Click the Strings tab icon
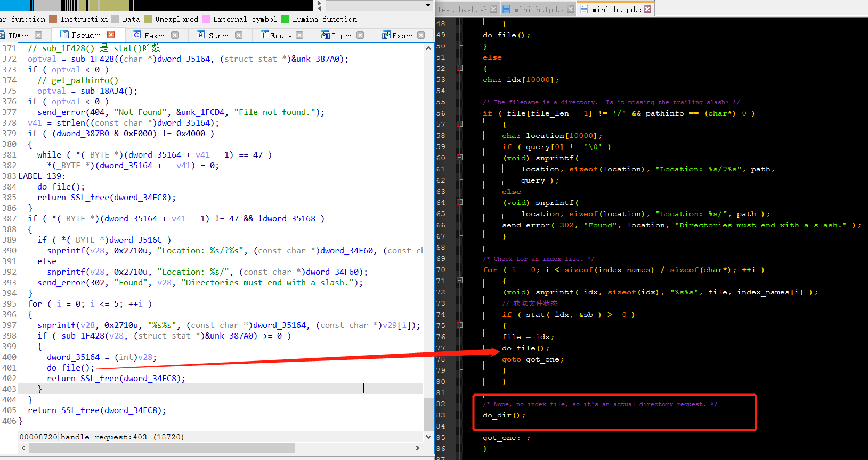The height and width of the screenshot is (460, 868). (x=201, y=35)
